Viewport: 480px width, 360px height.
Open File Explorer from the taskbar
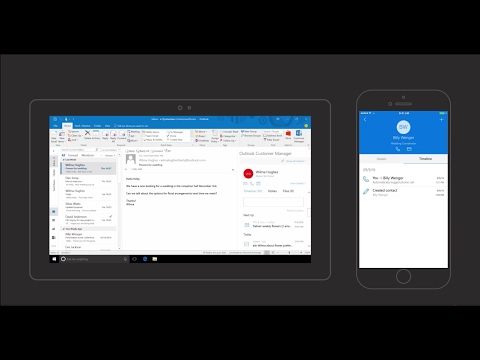pyautogui.click(x=155, y=259)
